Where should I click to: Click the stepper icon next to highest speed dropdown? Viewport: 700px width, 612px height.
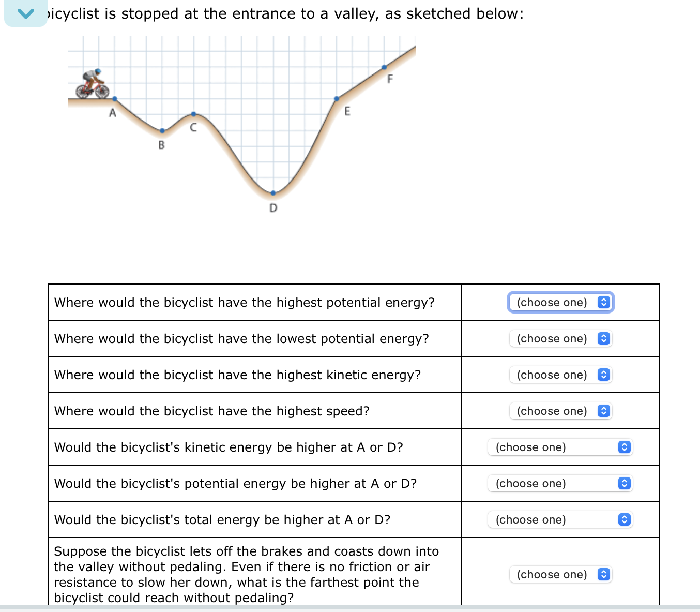tap(603, 411)
